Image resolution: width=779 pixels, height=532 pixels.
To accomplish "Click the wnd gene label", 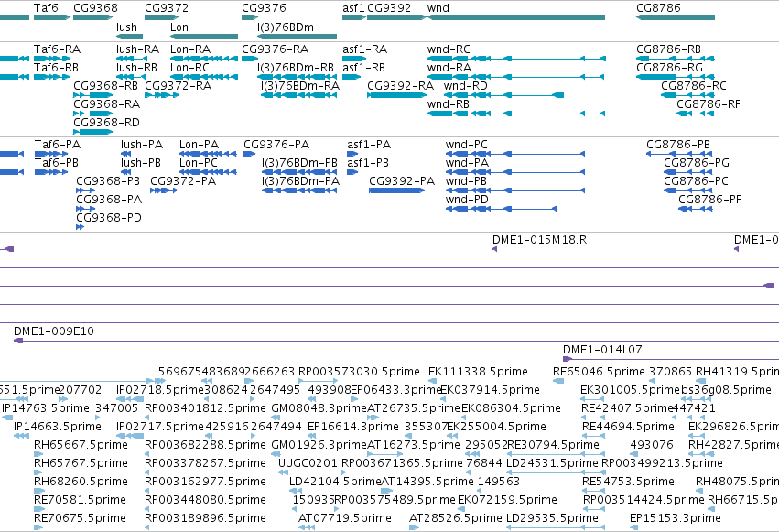I will tap(438, 8).
